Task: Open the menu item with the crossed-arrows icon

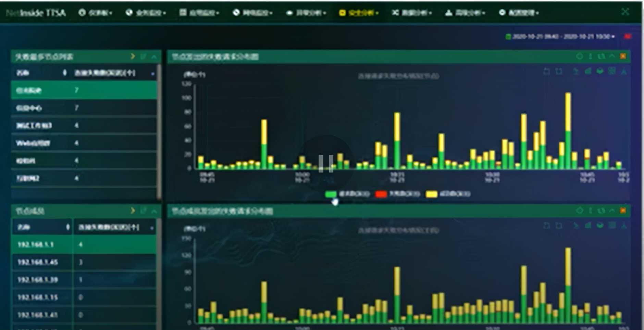Action: pos(412,13)
